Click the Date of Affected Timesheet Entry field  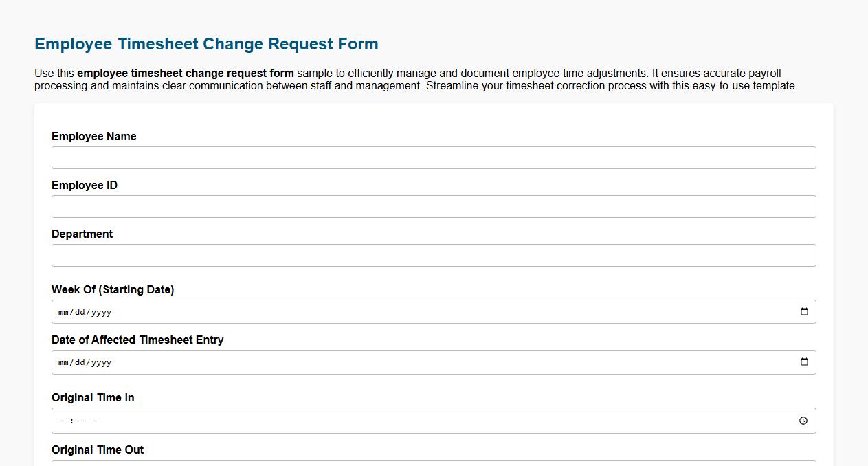click(x=412, y=362)
